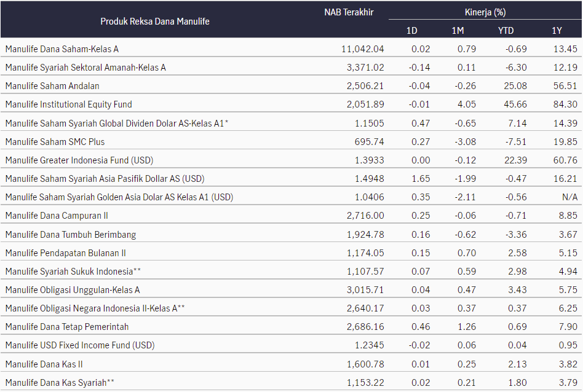Click Manulife Obligasi Unggulan-Kelas A
583x392 pixels.
click(x=73, y=290)
